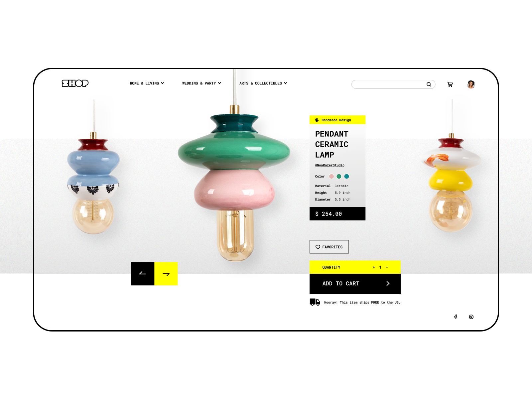Expand the Arts & Collectibles dropdown
532x399 pixels.
pyautogui.click(x=263, y=83)
